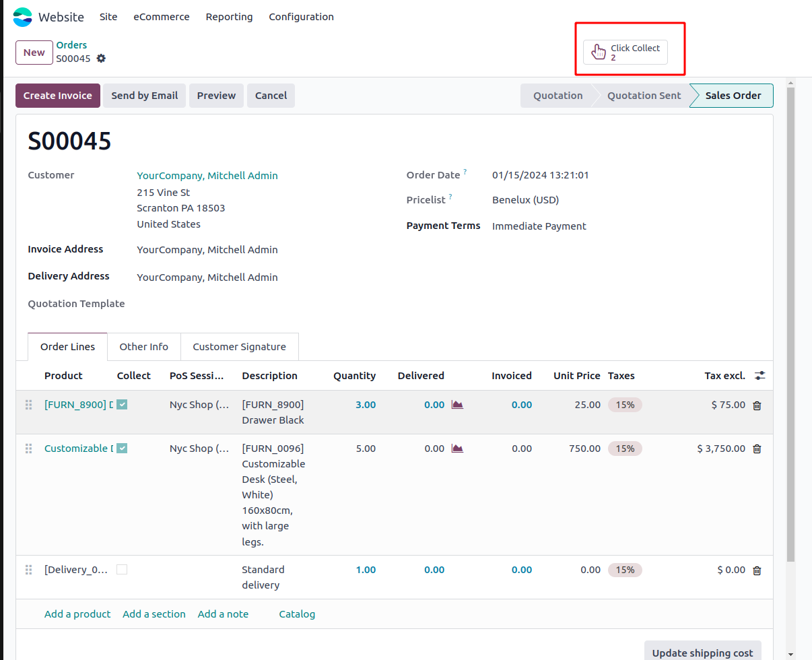
Task: Expand the Configuration menu
Action: [x=301, y=17]
